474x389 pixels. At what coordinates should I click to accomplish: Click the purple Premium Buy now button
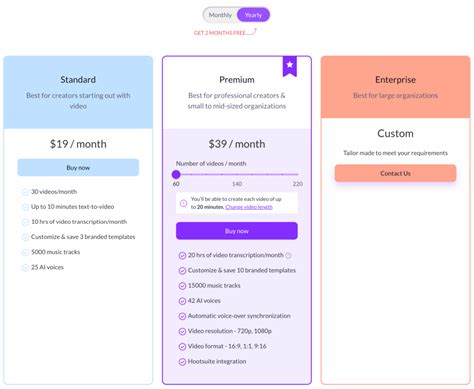pyautogui.click(x=237, y=231)
